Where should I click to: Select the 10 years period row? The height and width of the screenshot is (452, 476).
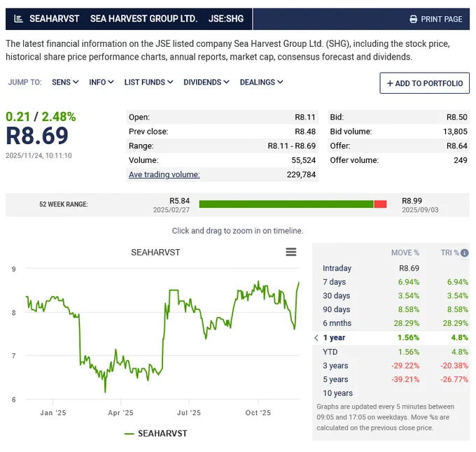point(391,393)
